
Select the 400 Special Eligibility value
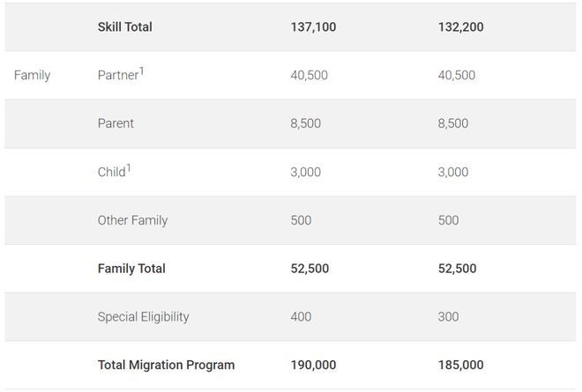point(301,317)
